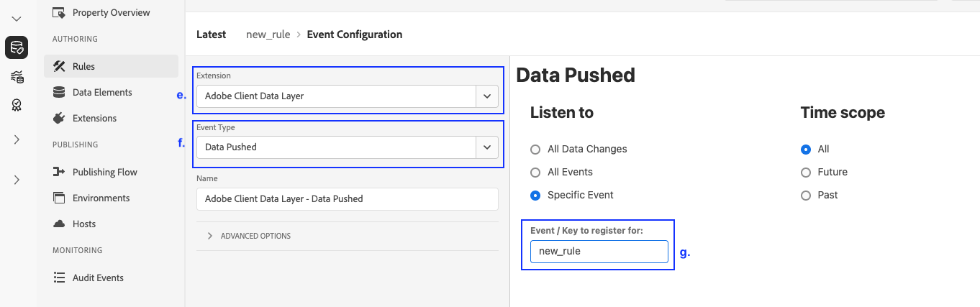Choose the Future time scope option
Image resolution: width=980 pixels, height=307 pixels.
tap(805, 172)
